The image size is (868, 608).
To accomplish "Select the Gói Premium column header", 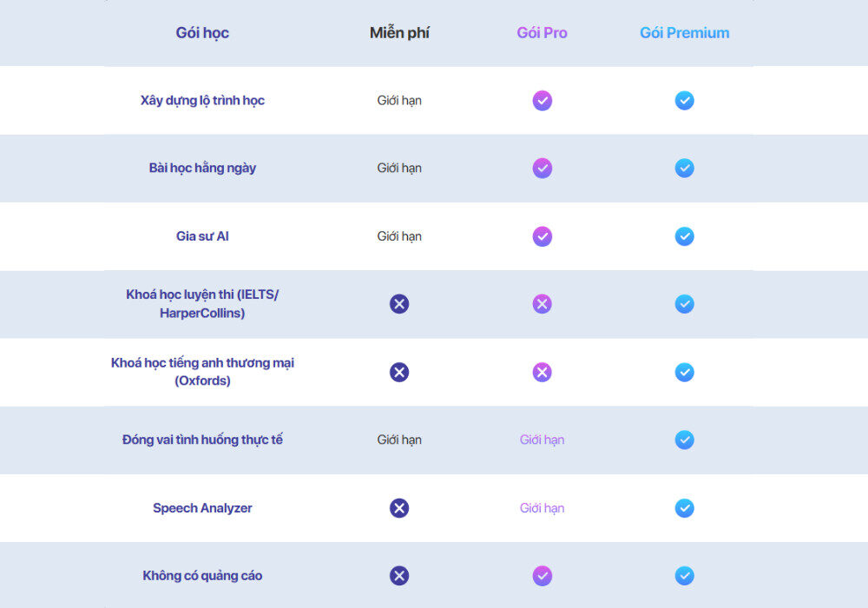I will (684, 33).
